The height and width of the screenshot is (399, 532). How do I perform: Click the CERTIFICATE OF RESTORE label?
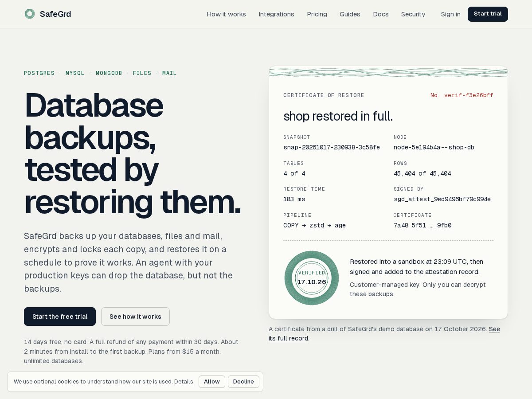click(324, 95)
